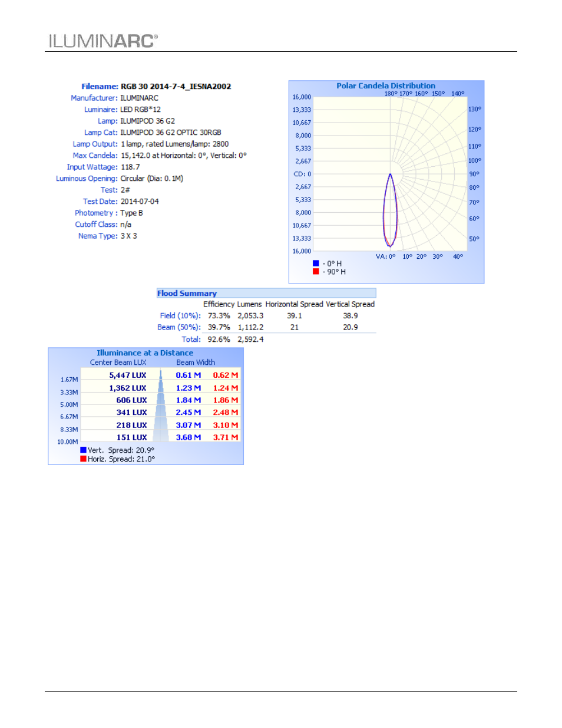Click the red Horiz. Spread legend square

point(84,459)
